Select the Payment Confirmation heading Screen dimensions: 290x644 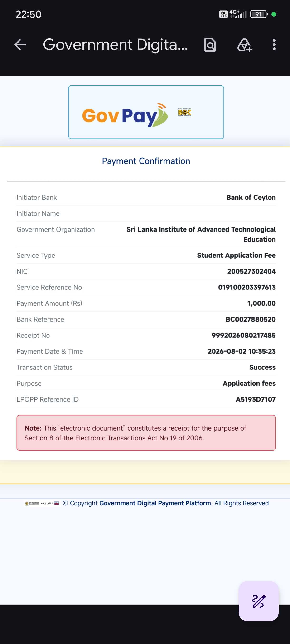click(146, 161)
